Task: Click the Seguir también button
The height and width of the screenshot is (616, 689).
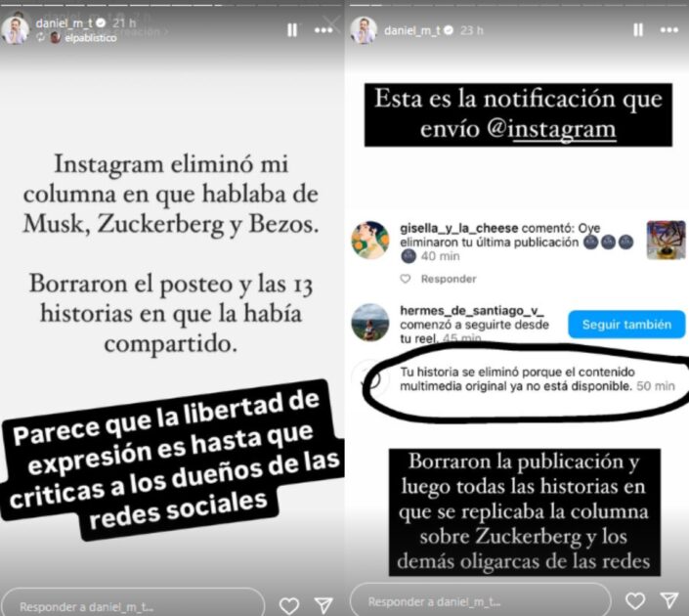Action: tap(626, 325)
